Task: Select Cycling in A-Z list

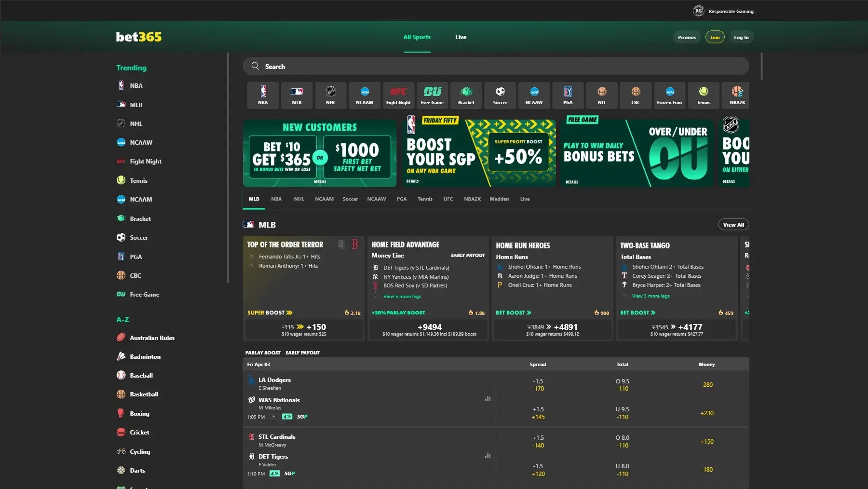Action: 134,451
